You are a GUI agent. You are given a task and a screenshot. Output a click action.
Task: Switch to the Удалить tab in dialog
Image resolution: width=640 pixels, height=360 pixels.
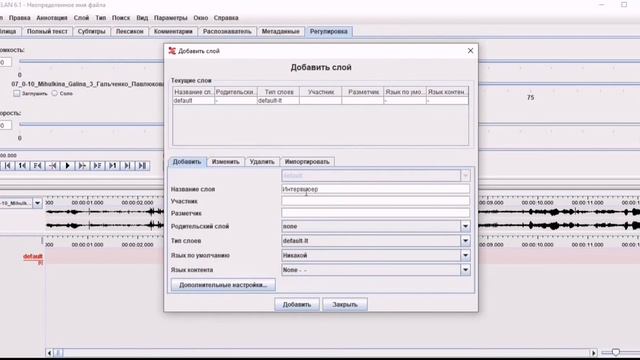point(262,162)
